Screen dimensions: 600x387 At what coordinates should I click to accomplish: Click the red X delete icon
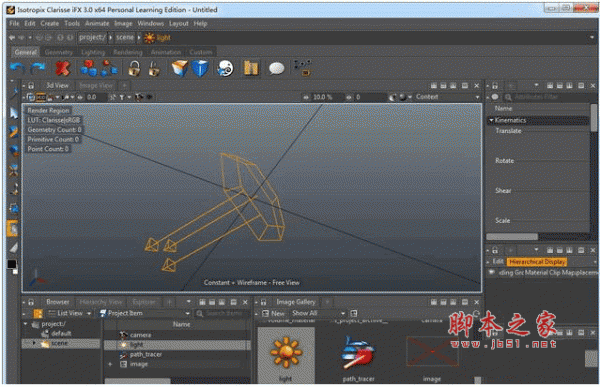[x=62, y=68]
